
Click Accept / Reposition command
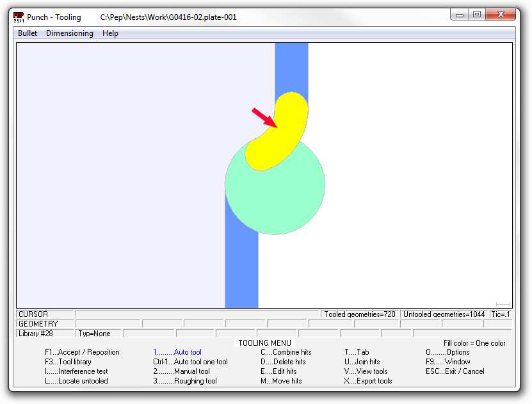(x=82, y=352)
